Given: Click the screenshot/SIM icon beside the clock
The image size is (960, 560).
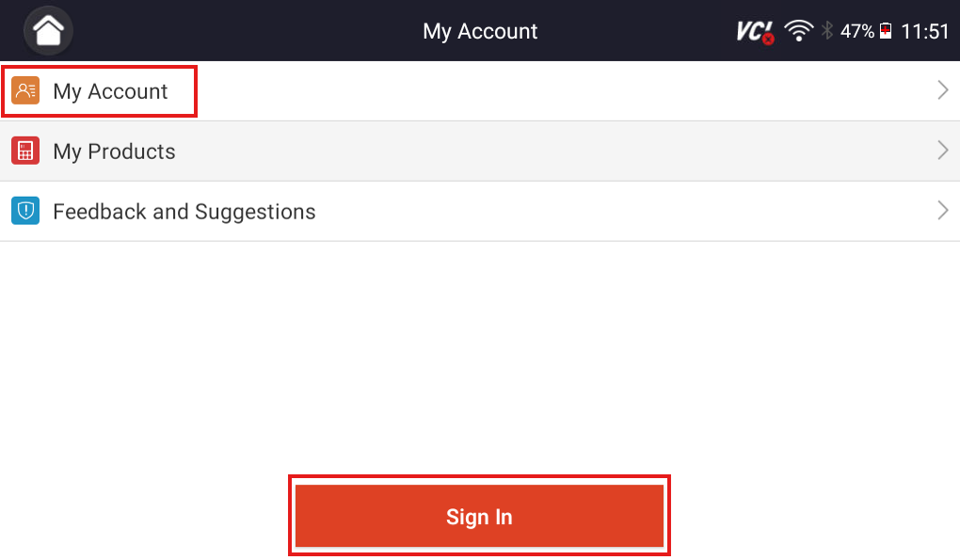Looking at the screenshot, I should [885, 30].
